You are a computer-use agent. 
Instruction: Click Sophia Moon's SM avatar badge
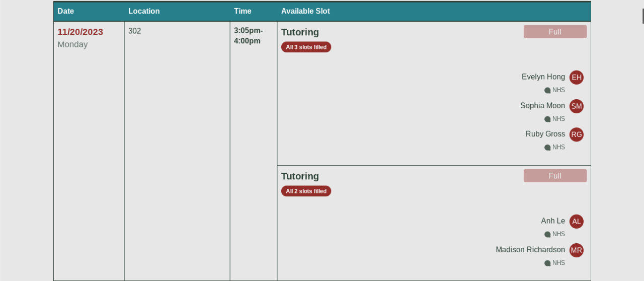point(576,106)
